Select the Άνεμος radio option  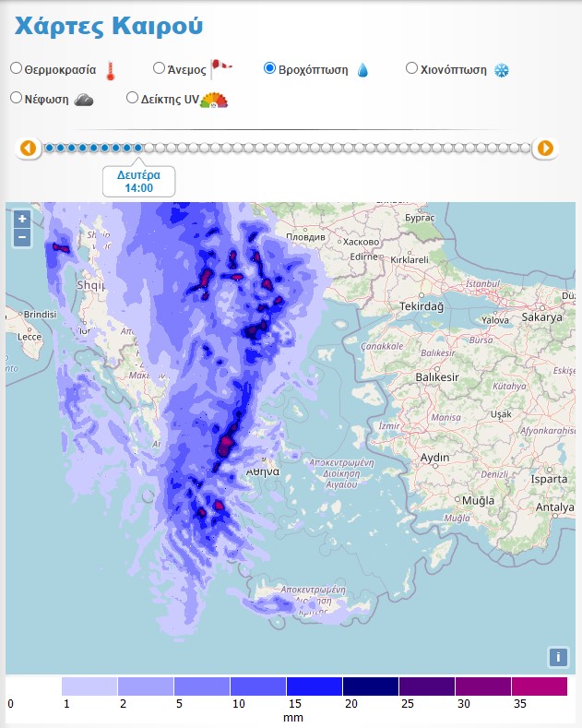coord(159,67)
